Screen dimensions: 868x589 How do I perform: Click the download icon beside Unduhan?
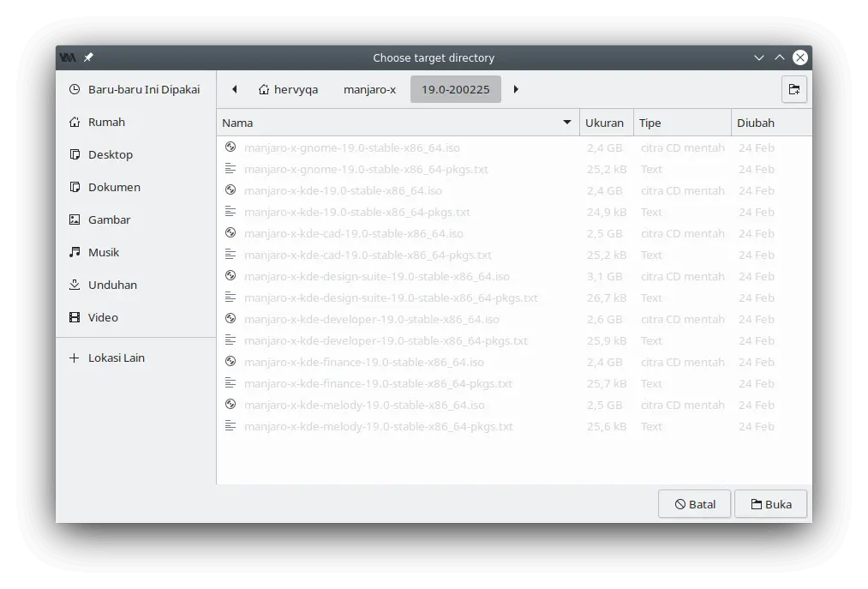pos(75,285)
